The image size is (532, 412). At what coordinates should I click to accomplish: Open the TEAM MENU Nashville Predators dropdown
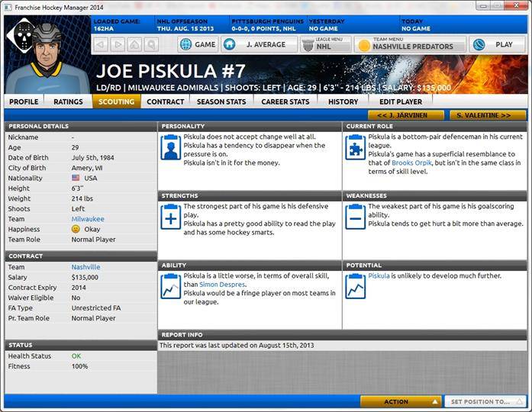(x=410, y=44)
